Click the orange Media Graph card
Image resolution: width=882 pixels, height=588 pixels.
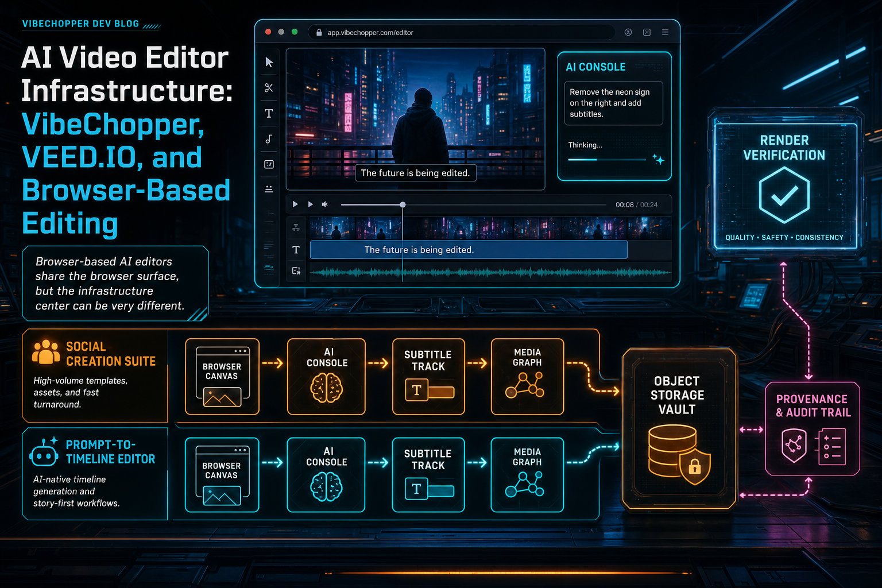pos(527,377)
